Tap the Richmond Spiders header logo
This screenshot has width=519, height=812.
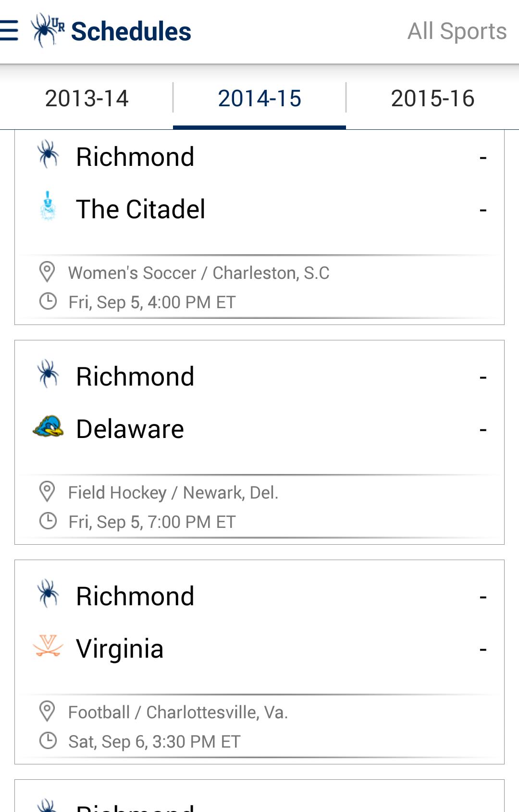pos(47,30)
